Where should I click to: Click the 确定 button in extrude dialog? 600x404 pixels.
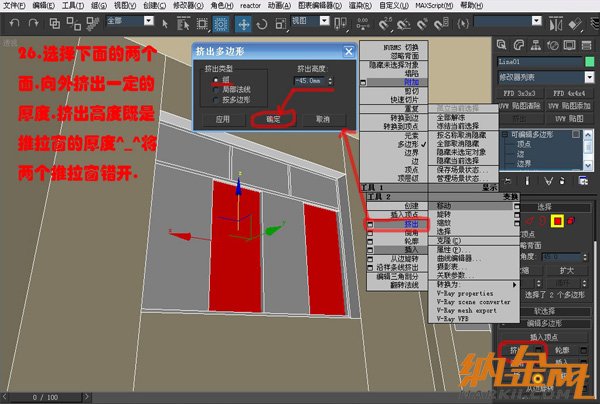tap(273, 119)
